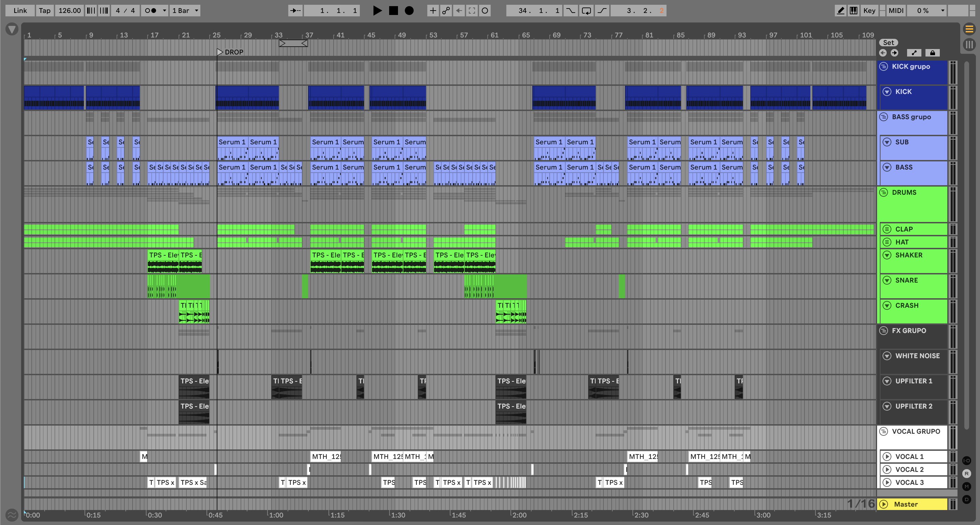
Task: Click the Link button
Action: [20, 11]
